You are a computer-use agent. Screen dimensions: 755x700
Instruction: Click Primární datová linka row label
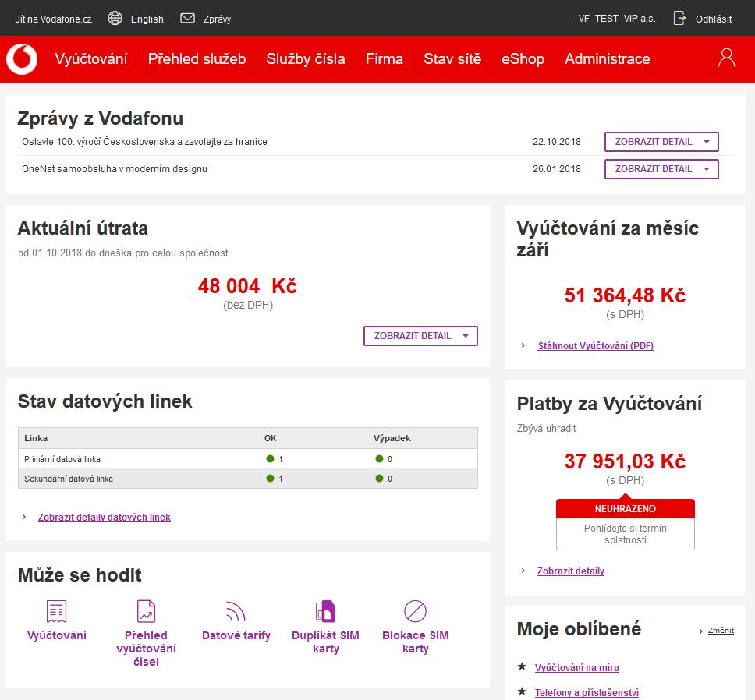(62, 459)
